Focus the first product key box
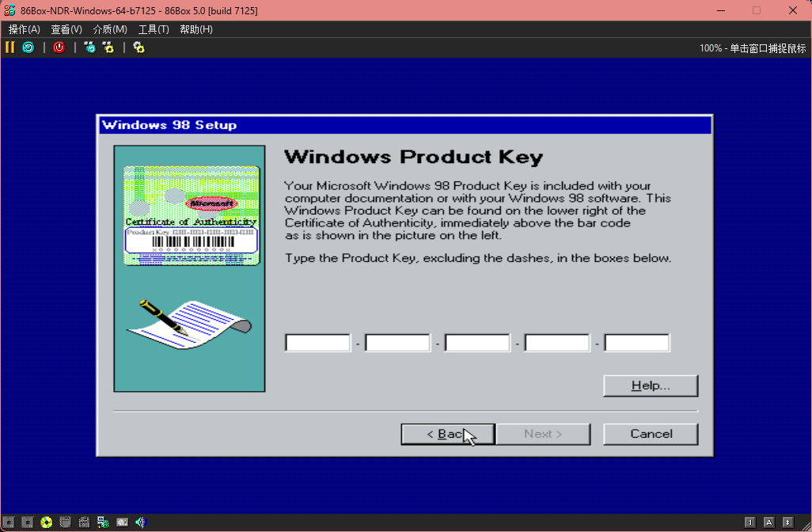Viewport: 812px width, 532px height. click(318, 343)
